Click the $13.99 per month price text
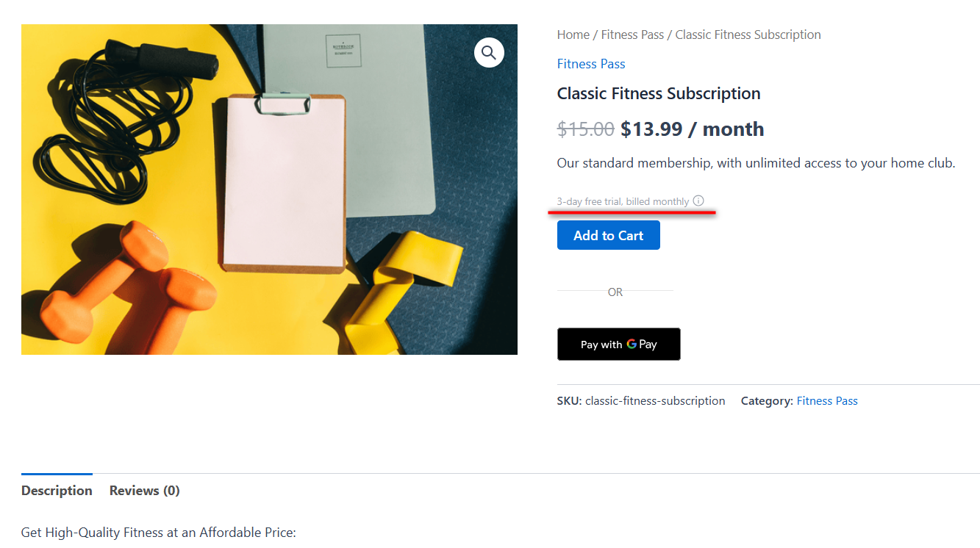Viewport: 980px width, 548px height. tap(692, 129)
